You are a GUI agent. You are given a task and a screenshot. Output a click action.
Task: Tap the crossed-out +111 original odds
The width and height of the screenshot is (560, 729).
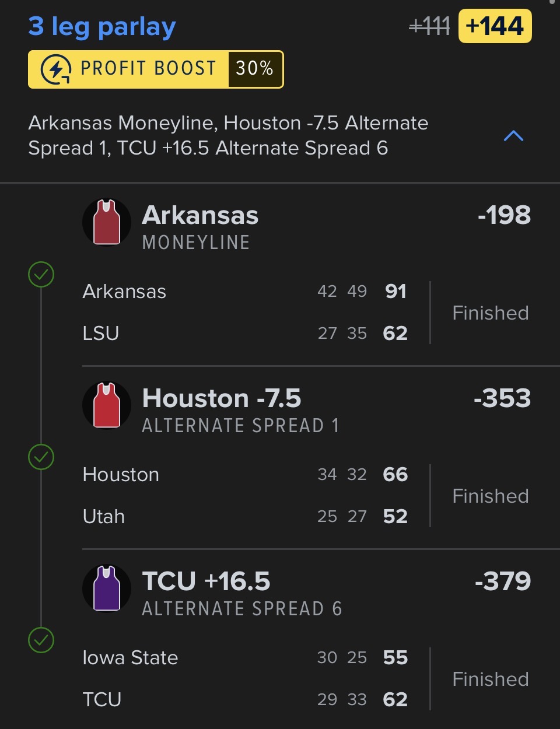pyautogui.click(x=429, y=26)
